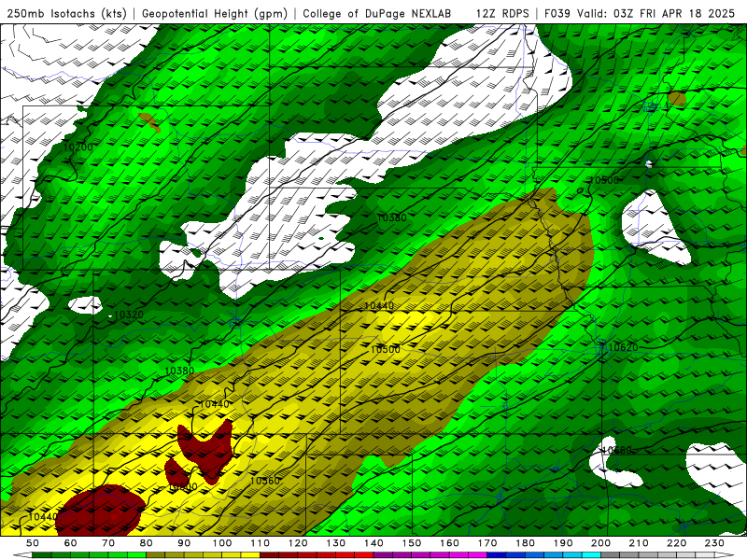Click the darkest green swatch above 50
The image size is (747, 560).
[42, 555]
